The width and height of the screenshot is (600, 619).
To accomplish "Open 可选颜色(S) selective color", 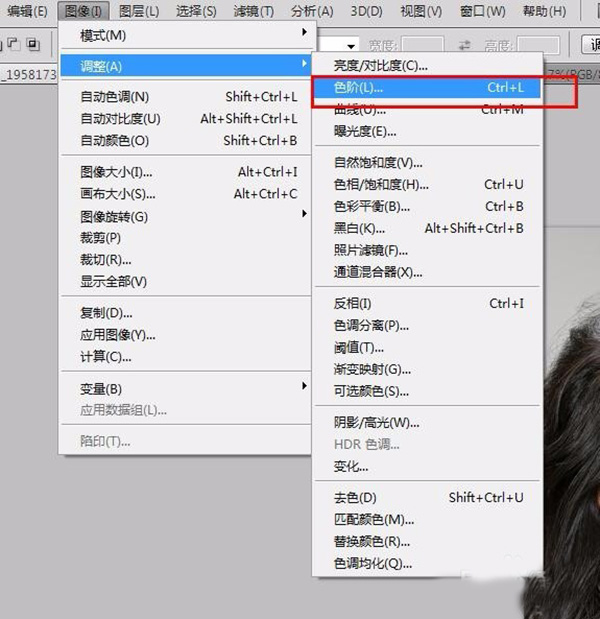I will (428, 391).
